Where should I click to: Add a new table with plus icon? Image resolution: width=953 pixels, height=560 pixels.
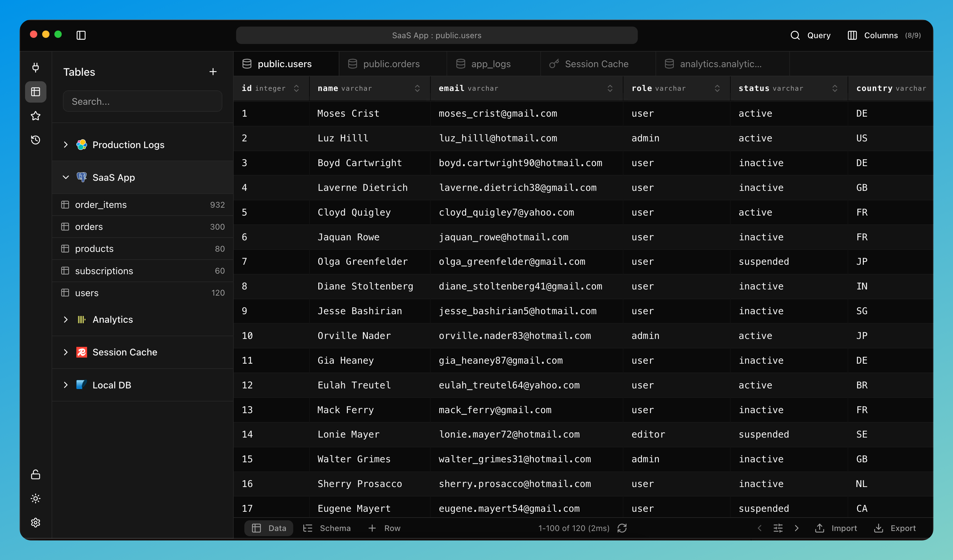[213, 71]
